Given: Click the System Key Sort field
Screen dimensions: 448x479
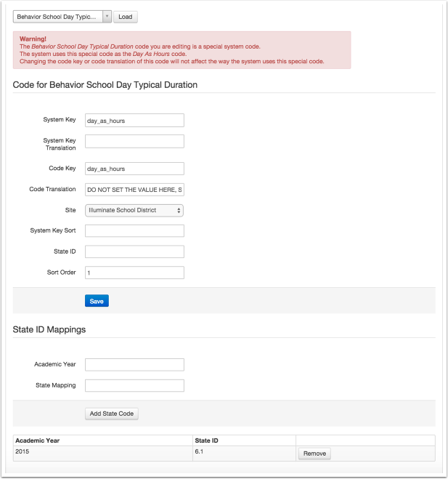Looking at the screenshot, I should [134, 231].
